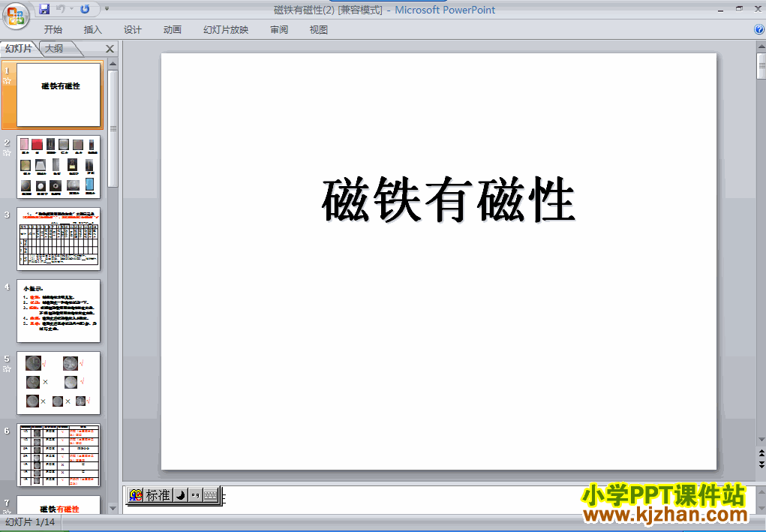This screenshot has width=766, height=532.
Task: Open PowerPoint Help with the question mark
Action: [759, 30]
